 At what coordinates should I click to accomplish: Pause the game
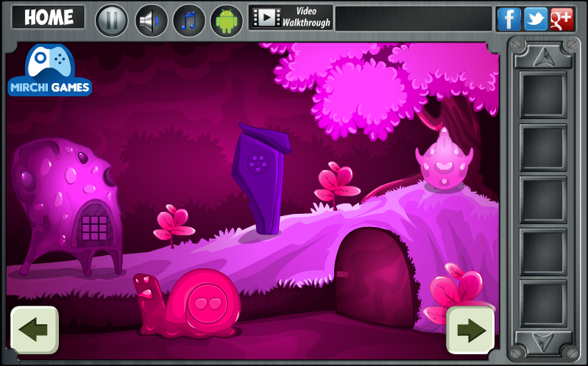(x=111, y=21)
